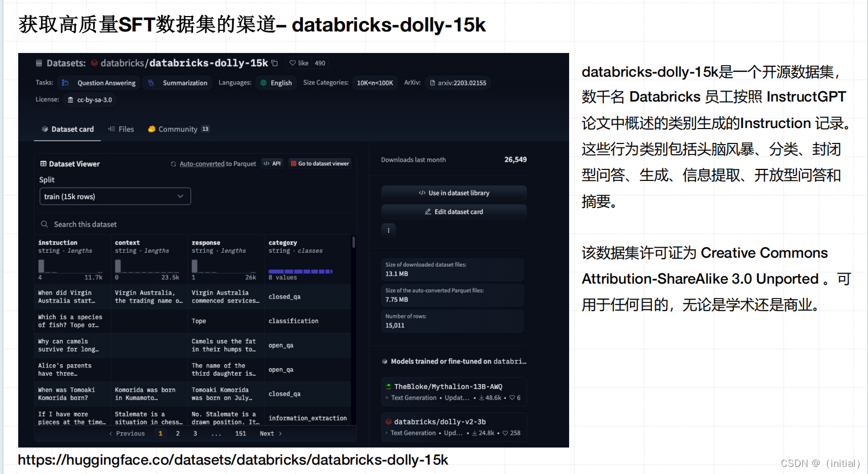
Task: Click the 490 likes count
Action: (x=320, y=63)
